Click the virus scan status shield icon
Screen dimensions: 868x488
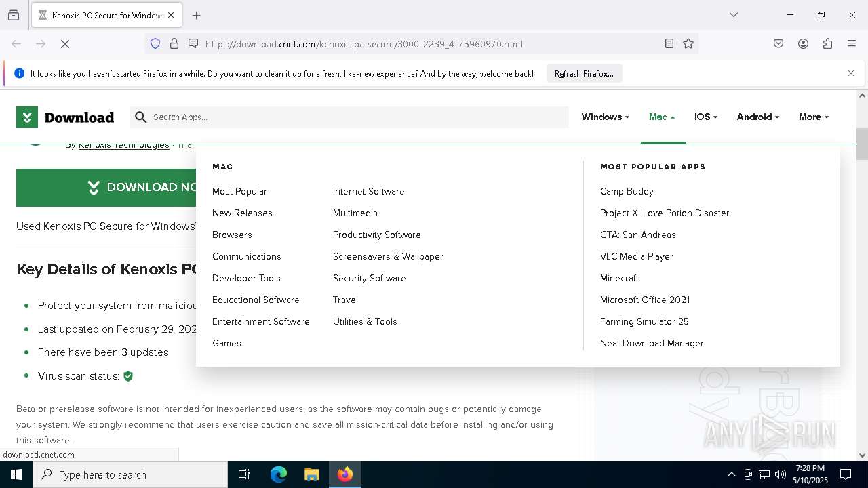[x=128, y=376]
